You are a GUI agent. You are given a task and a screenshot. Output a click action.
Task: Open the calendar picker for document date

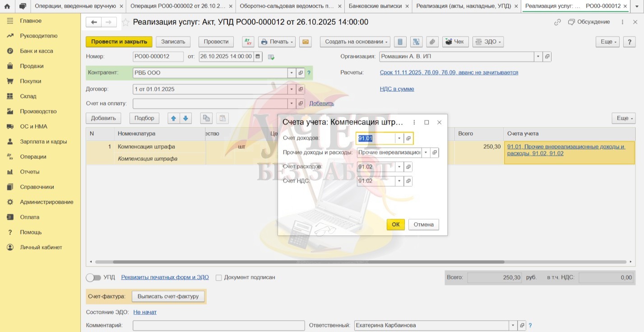258,56
